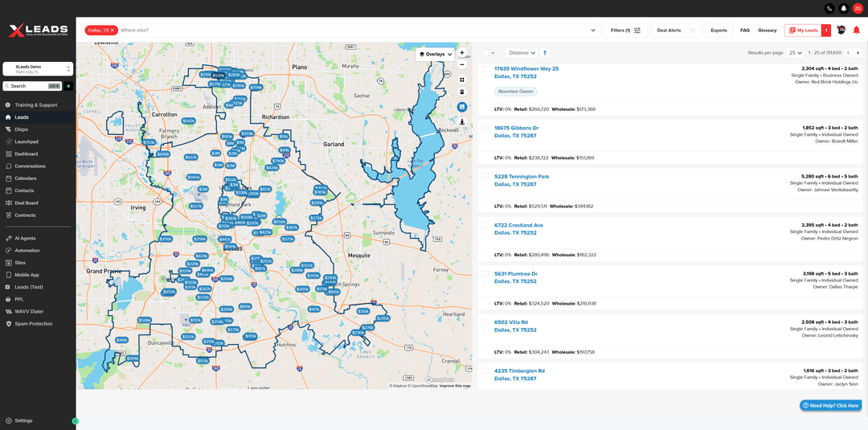Viewport: 868px width, 430px height.
Task: Click the Exports button
Action: [719, 31]
